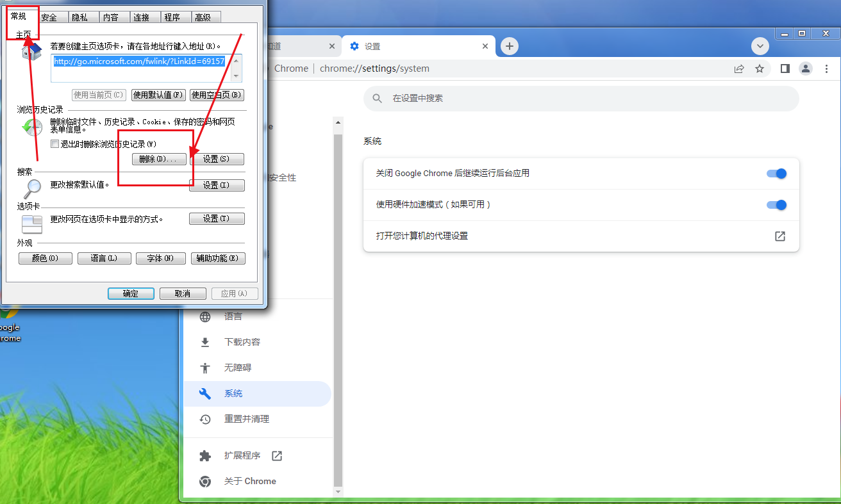Click the Google Chrome desktop shortcut icon

pos(9,314)
